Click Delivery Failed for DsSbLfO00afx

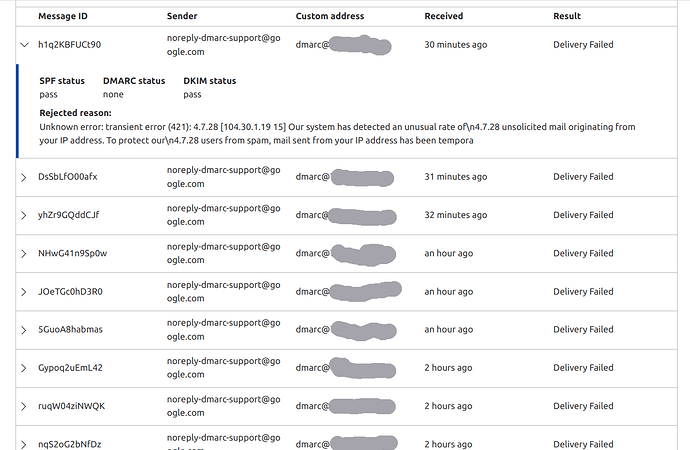coord(583,177)
